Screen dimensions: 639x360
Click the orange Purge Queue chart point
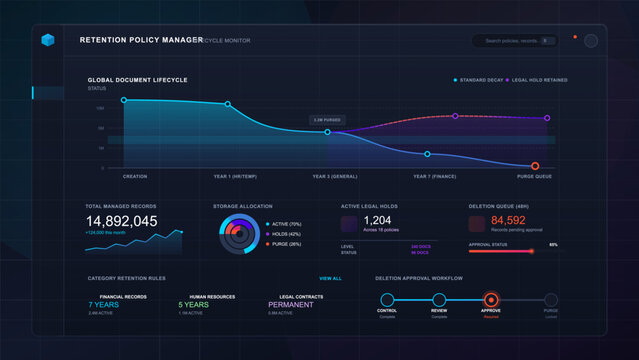[x=535, y=166]
